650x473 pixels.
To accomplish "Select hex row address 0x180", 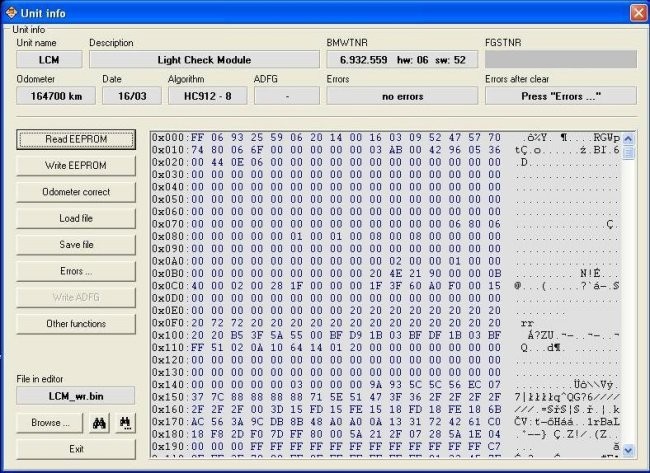I will tap(170, 434).
